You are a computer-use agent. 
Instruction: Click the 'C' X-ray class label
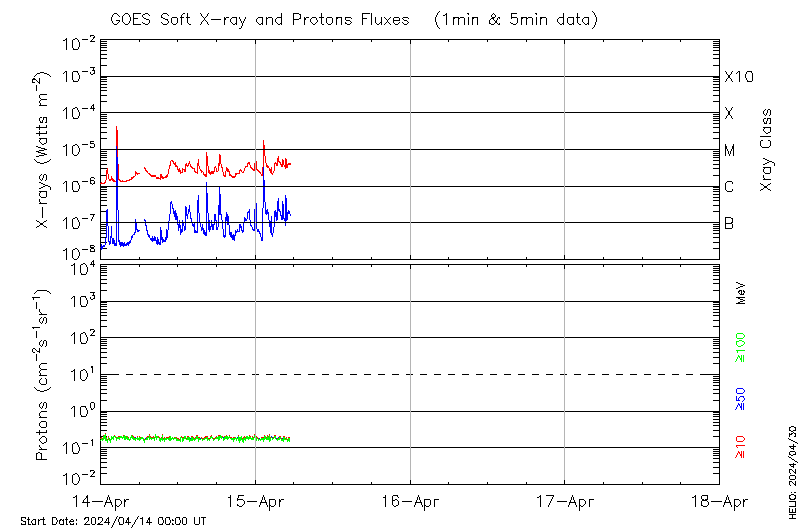tap(729, 187)
